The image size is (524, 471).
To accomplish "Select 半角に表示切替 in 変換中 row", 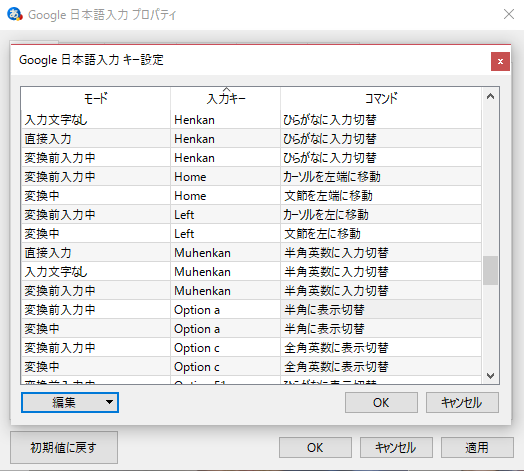I will 381,329.
